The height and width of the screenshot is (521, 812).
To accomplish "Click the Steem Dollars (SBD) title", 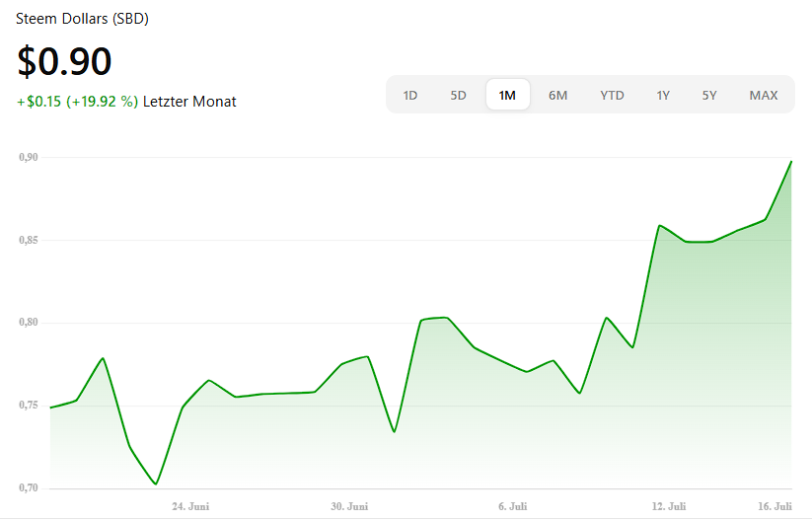I will (82, 19).
